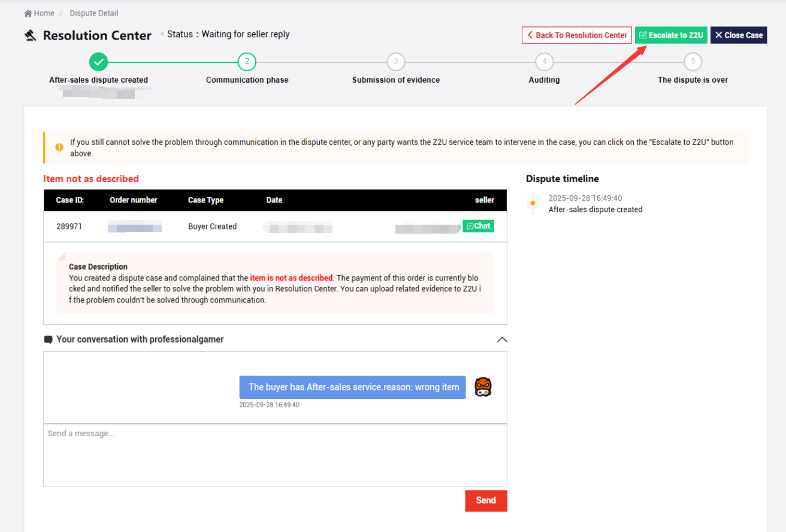Click the Resolution Center gavel icon
The width and height of the screenshot is (786, 532).
tap(31, 36)
